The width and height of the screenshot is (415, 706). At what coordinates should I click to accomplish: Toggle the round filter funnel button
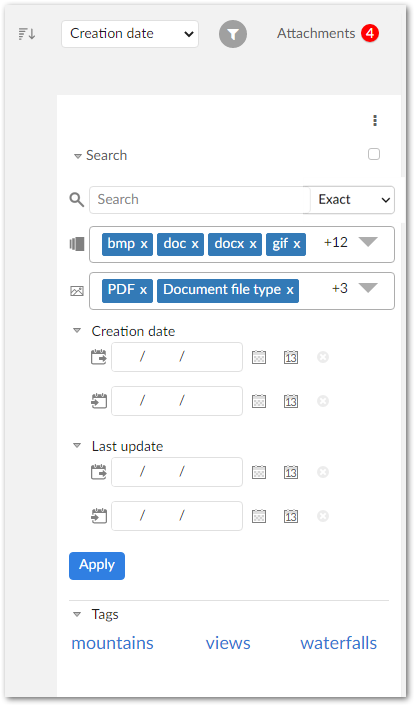pos(233,34)
